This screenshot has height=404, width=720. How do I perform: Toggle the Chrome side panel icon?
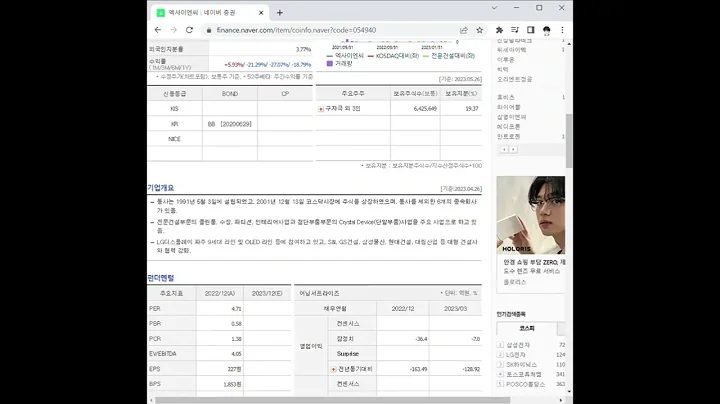pos(530,30)
